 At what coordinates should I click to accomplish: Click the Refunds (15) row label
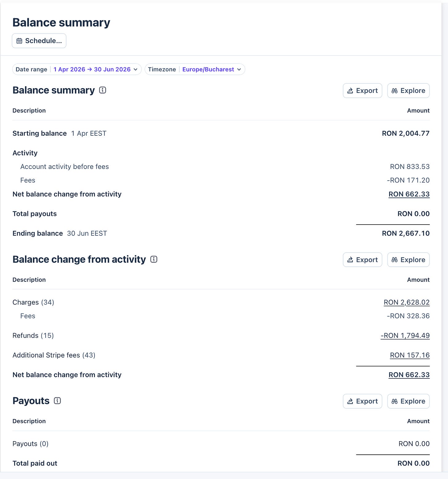point(33,336)
